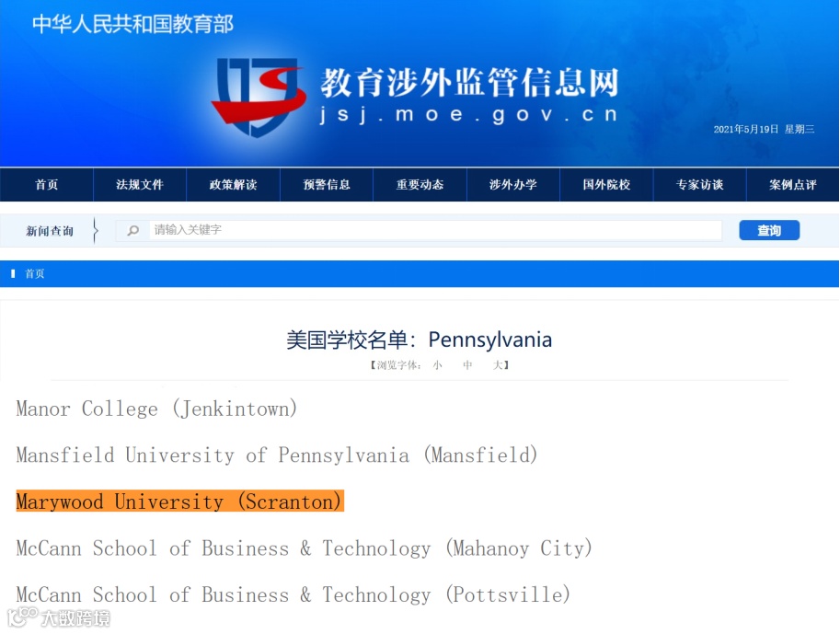
Task: Set browsing font size to 大
Action: (498, 365)
